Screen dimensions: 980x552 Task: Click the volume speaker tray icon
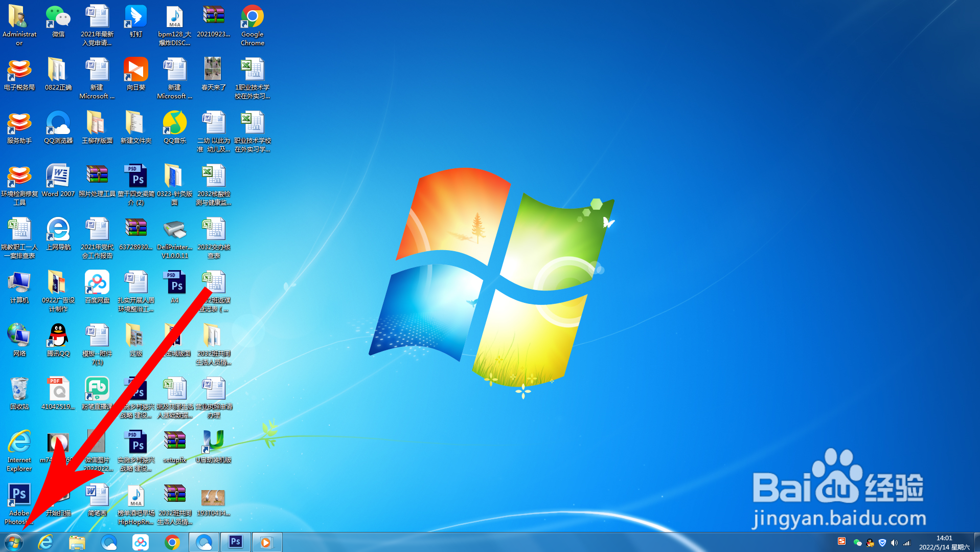[894, 543]
